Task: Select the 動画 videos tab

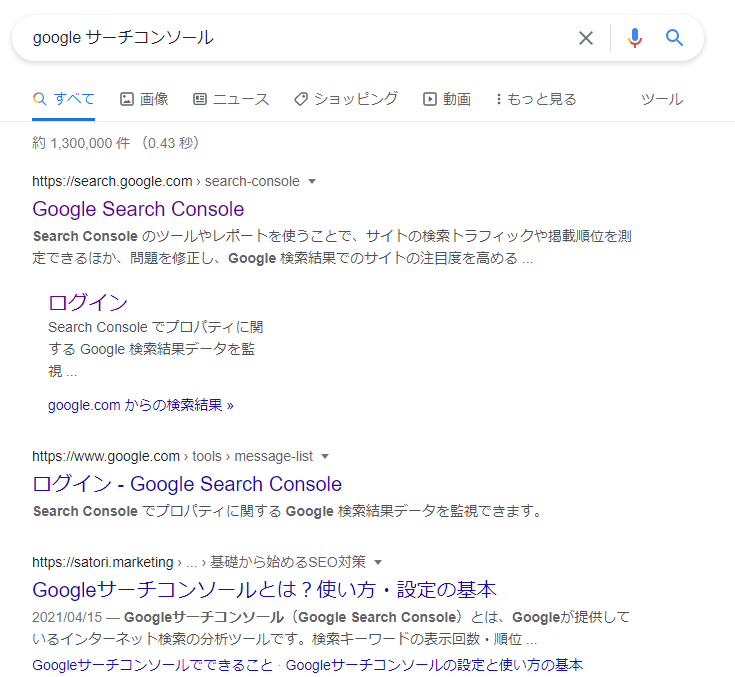Action: (447, 99)
